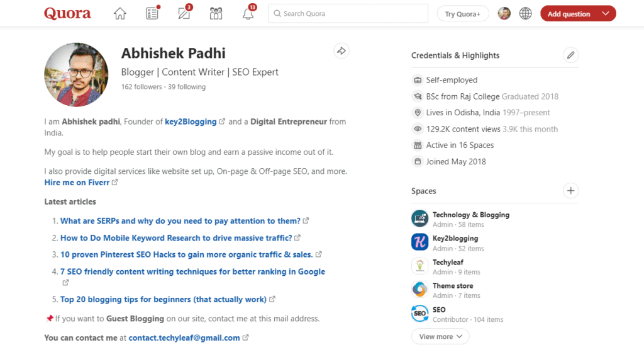Click Active in 16 Spaces entry
The height and width of the screenshot is (347, 644).
[x=460, y=145]
